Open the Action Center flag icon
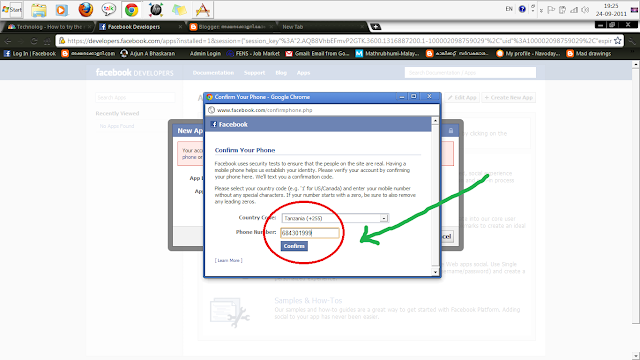Image resolution: width=640 pixels, height=360 pixels. (x=551, y=10)
